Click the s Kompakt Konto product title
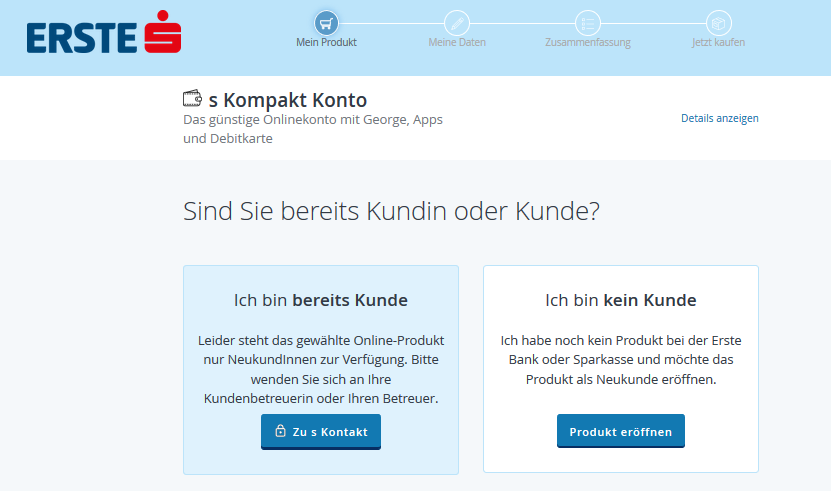The height and width of the screenshot is (491, 831). click(288, 100)
